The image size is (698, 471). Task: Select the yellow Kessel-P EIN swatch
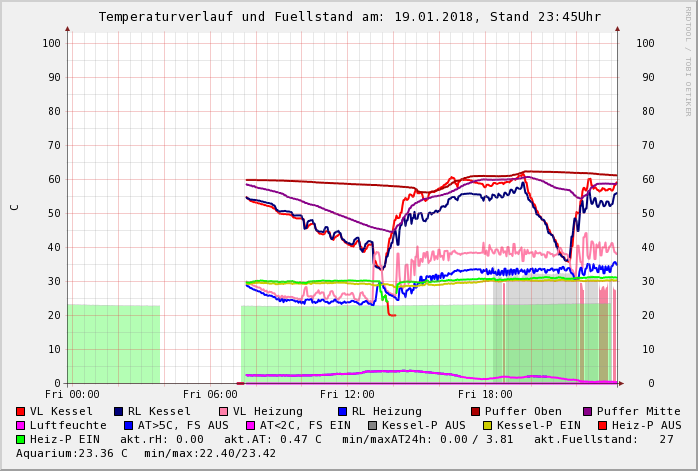[x=487, y=425]
